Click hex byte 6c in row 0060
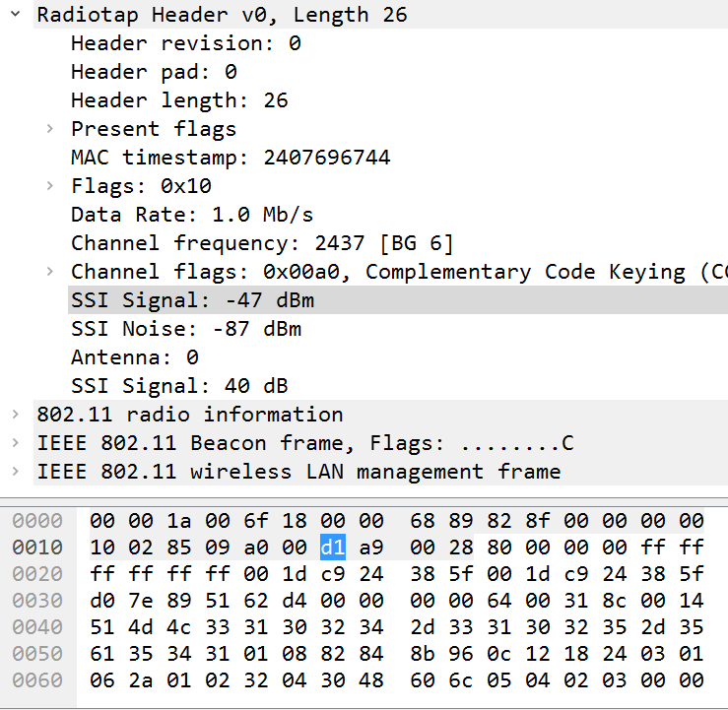 461,680
